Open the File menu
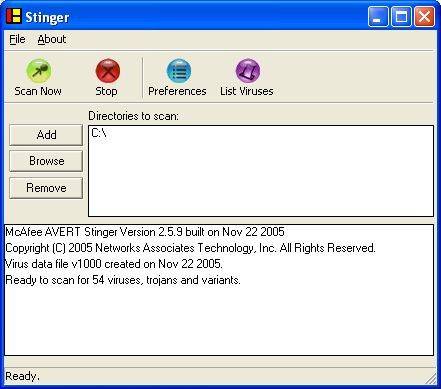The width and height of the screenshot is (441, 389). 17,39
